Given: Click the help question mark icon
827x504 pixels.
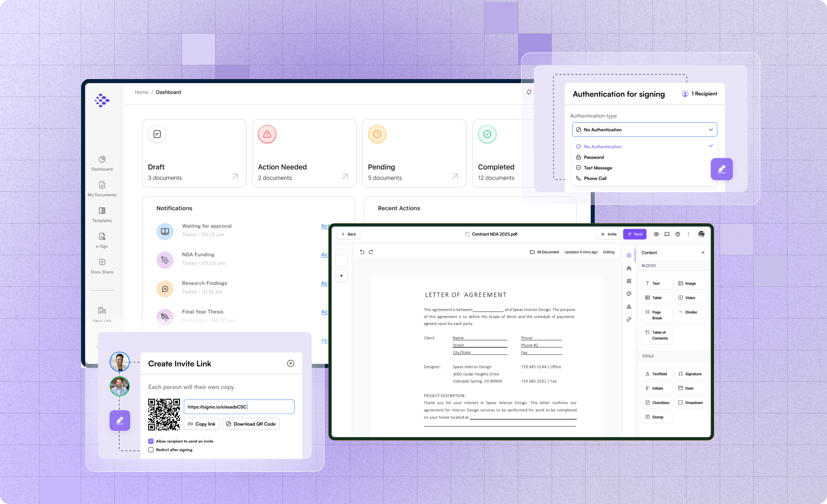Looking at the screenshot, I should (x=677, y=234).
